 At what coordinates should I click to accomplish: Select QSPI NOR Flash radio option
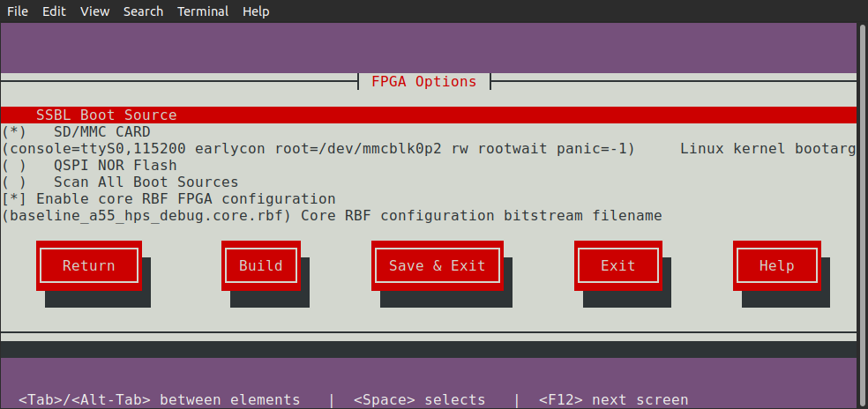pyautogui.click(x=115, y=166)
